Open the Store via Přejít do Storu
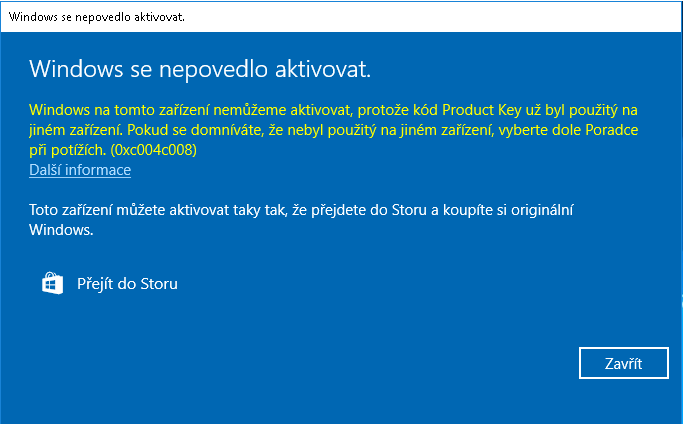This screenshot has height=424, width=684. click(x=109, y=284)
